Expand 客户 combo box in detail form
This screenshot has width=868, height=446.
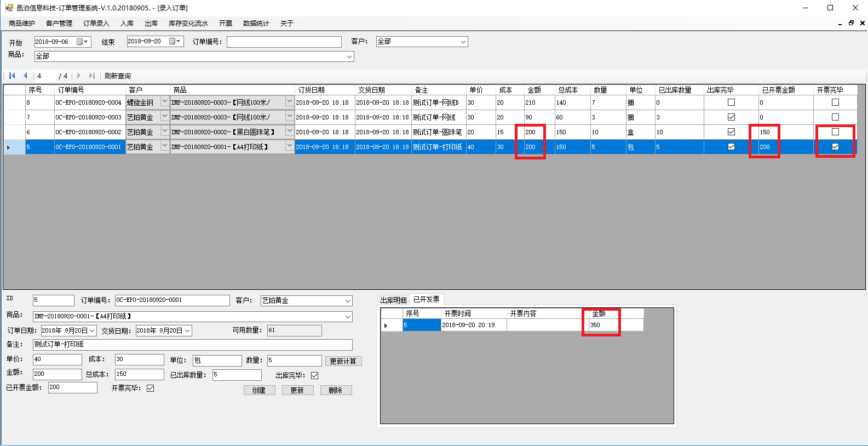pyautogui.click(x=347, y=301)
